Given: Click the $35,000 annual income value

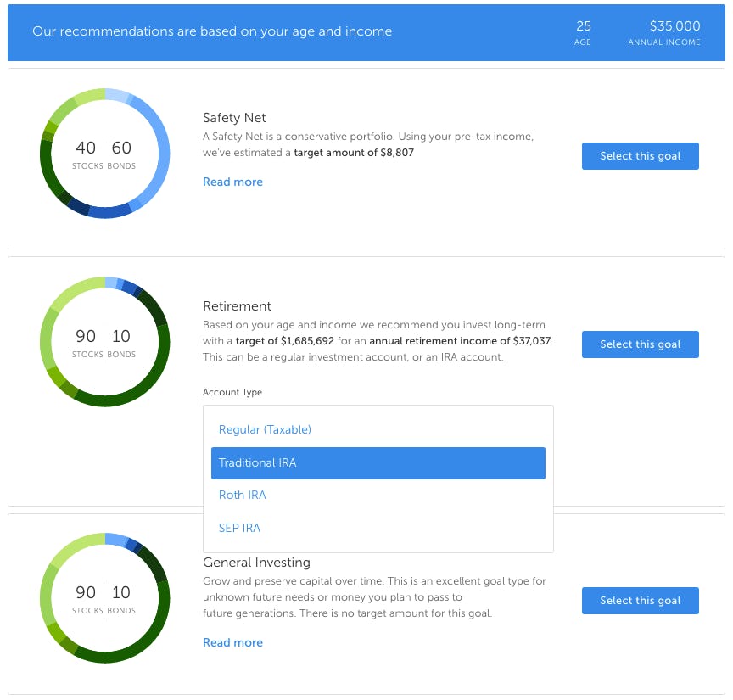Looking at the screenshot, I should click(674, 26).
